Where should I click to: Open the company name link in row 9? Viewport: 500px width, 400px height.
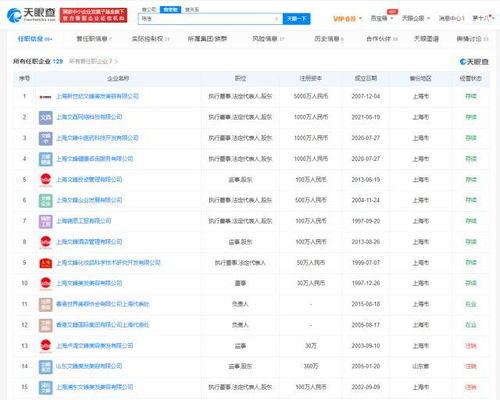108,262
